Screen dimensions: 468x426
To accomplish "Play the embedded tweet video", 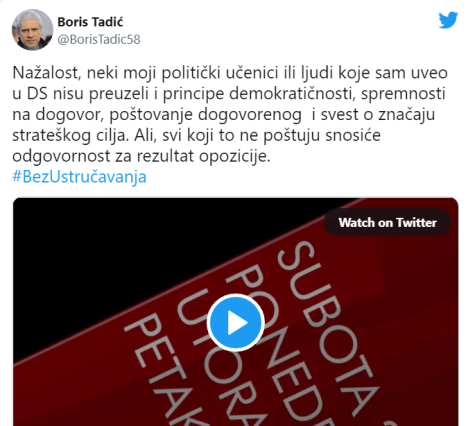I will click(x=236, y=323).
